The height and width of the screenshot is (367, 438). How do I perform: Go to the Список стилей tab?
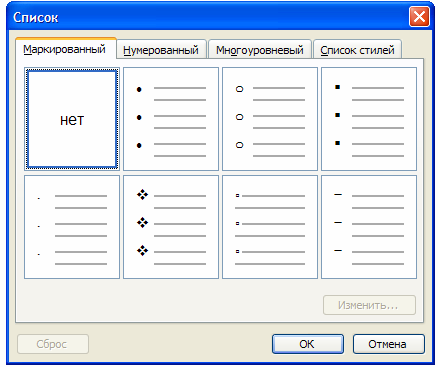[357, 50]
